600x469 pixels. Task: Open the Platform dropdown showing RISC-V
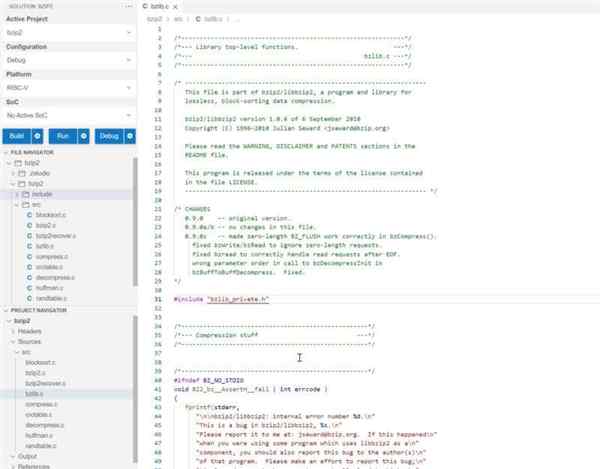coord(68,88)
